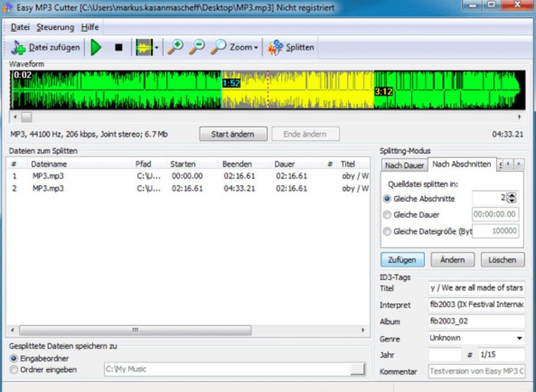Stop playback with the black square button
The height and width of the screenshot is (392, 536).
point(118,47)
